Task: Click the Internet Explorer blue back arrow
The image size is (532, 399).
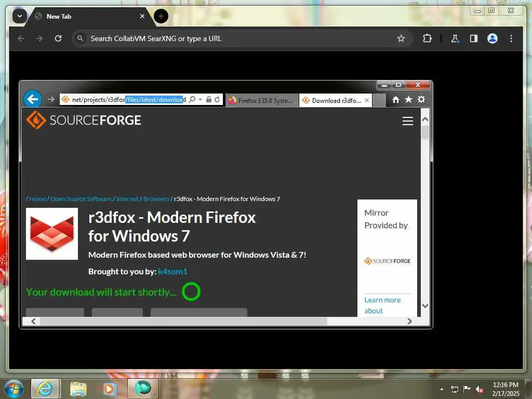Action: pos(33,99)
